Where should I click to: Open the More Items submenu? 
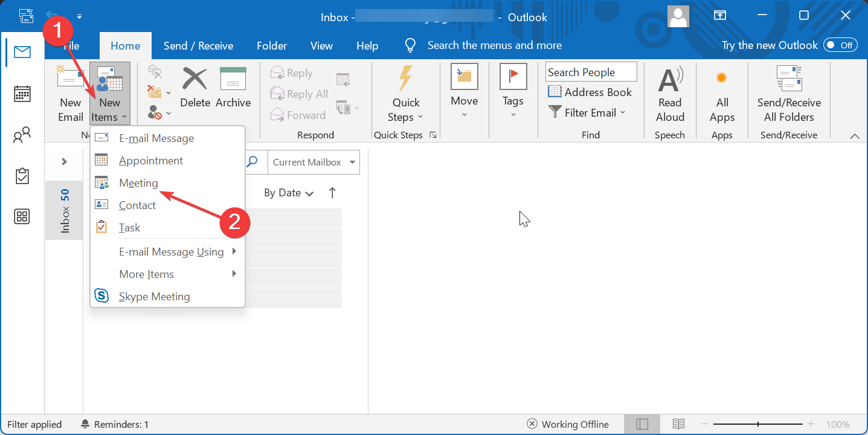(x=167, y=274)
